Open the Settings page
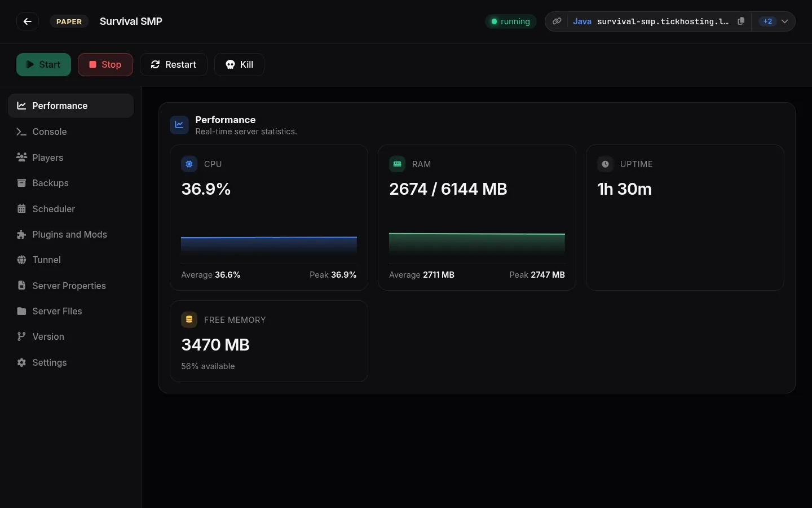The image size is (812, 508). click(x=70, y=362)
